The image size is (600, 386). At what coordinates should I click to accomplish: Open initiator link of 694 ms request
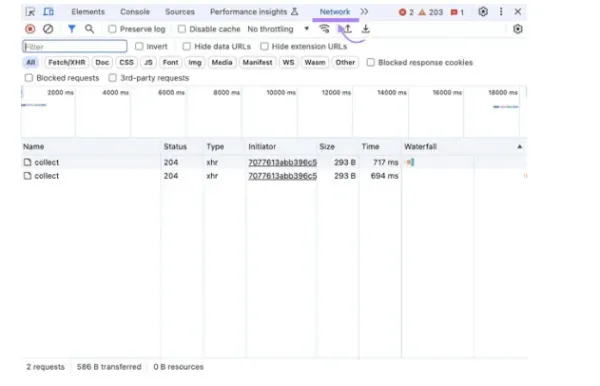click(x=282, y=176)
